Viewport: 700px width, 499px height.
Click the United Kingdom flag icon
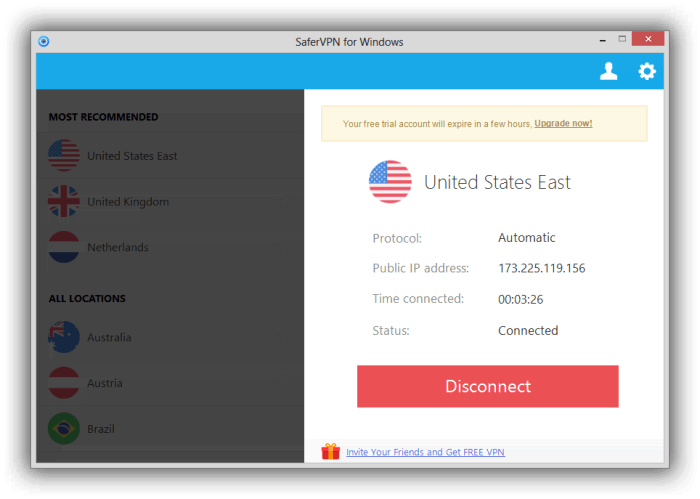click(x=64, y=201)
